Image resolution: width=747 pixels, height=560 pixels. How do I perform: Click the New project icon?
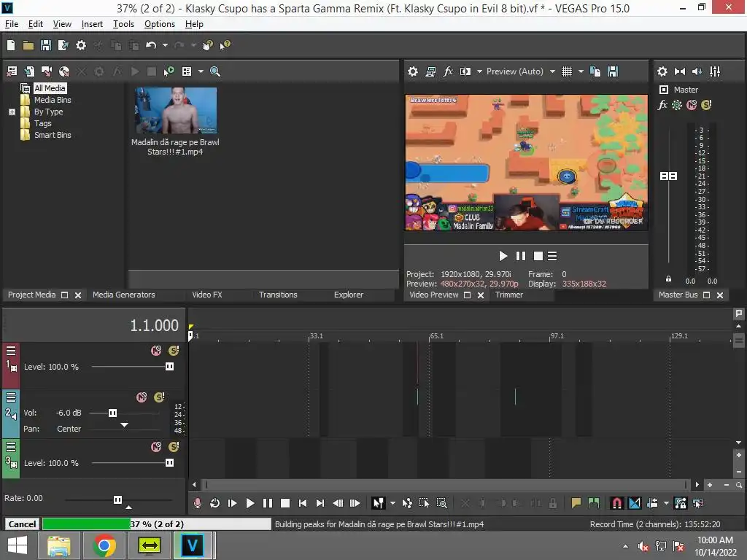11,45
